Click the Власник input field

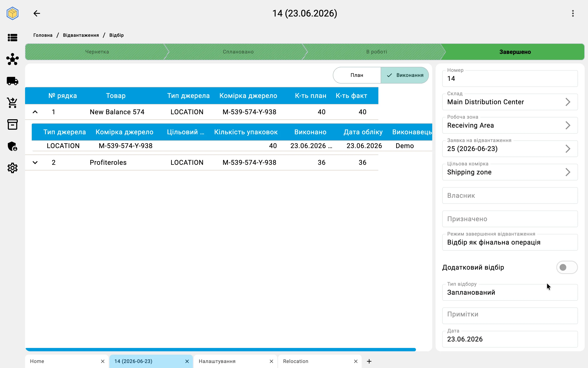[510, 195]
